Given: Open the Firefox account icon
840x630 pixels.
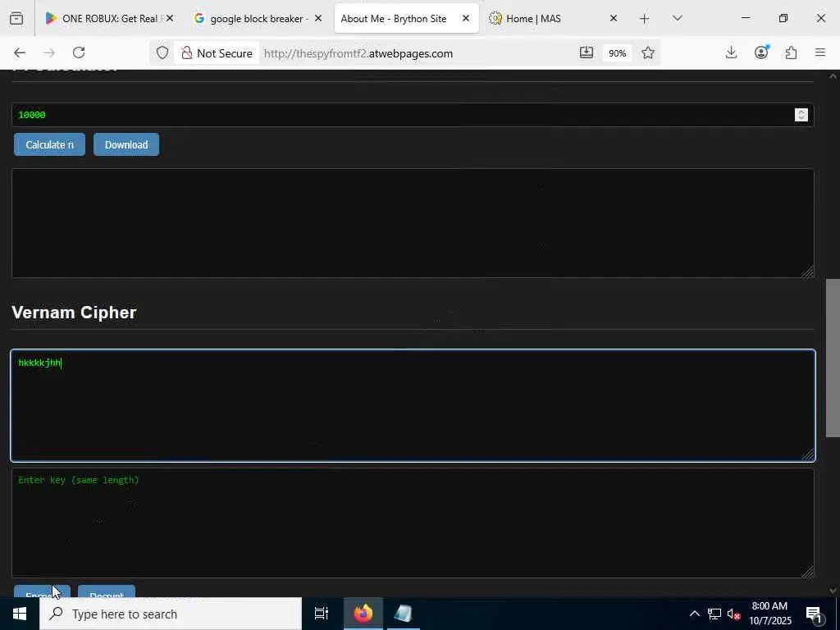Looking at the screenshot, I should (761, 52).
